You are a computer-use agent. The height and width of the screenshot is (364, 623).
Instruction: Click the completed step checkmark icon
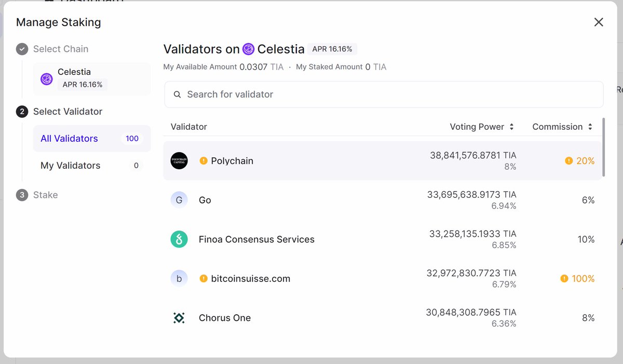(x=22, y=49)
